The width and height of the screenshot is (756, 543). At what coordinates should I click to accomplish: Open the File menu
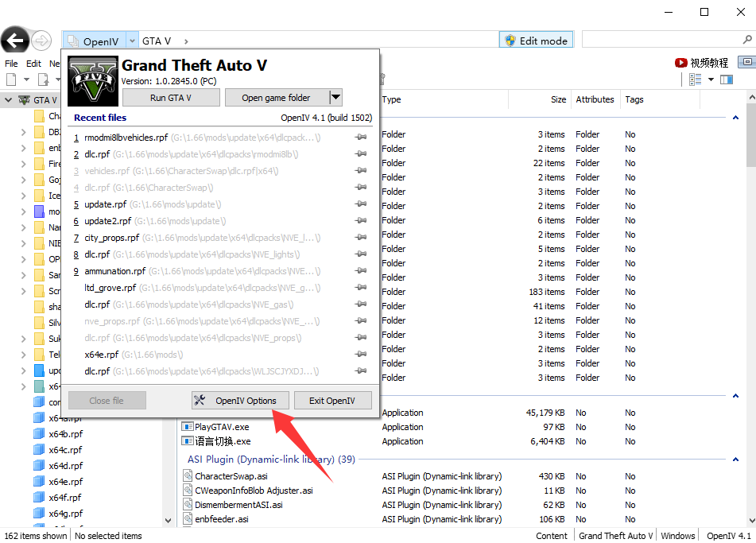[11, 63]
